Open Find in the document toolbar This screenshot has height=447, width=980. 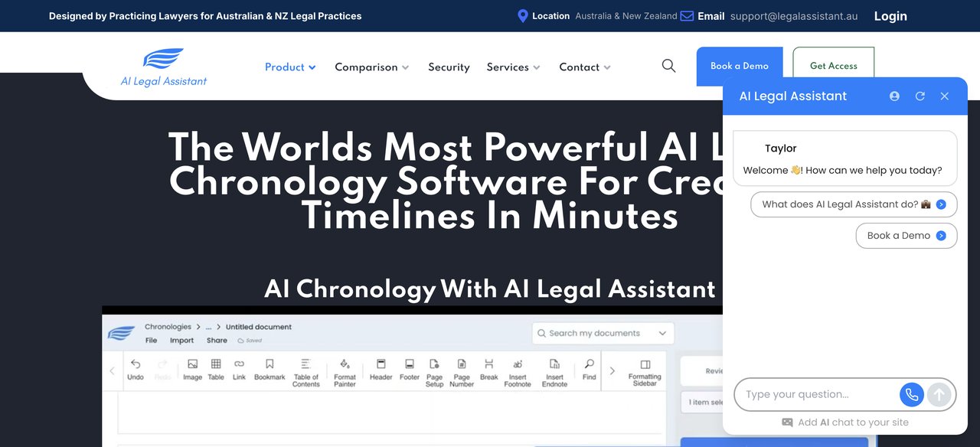(589, 370)
